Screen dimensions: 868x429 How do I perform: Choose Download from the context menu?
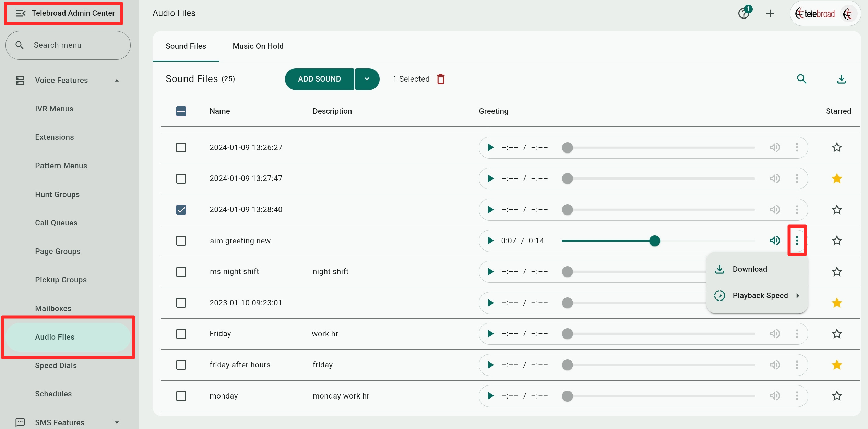750,269
